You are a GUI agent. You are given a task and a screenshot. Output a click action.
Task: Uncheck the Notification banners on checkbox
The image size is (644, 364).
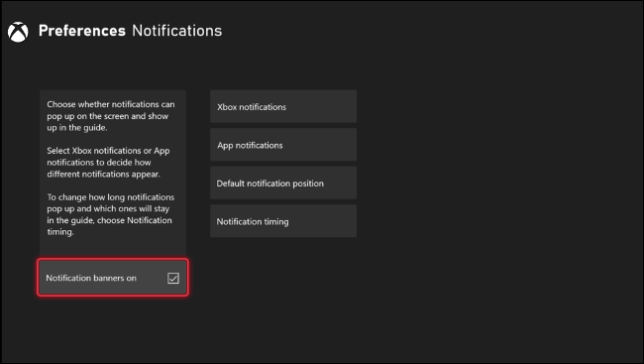coord(173,278)
